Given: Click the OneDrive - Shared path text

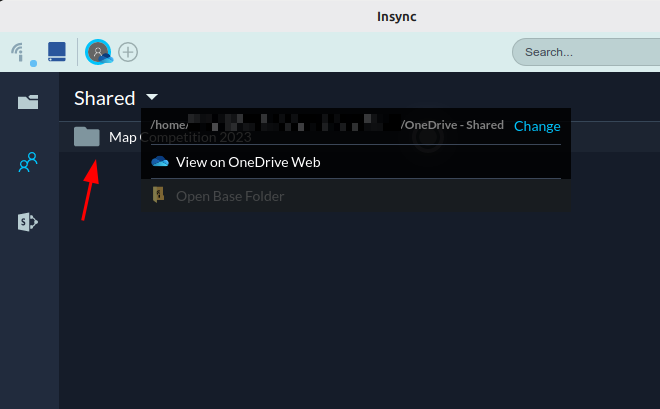Looking at the screenshot, I should (x=452, y=126).
